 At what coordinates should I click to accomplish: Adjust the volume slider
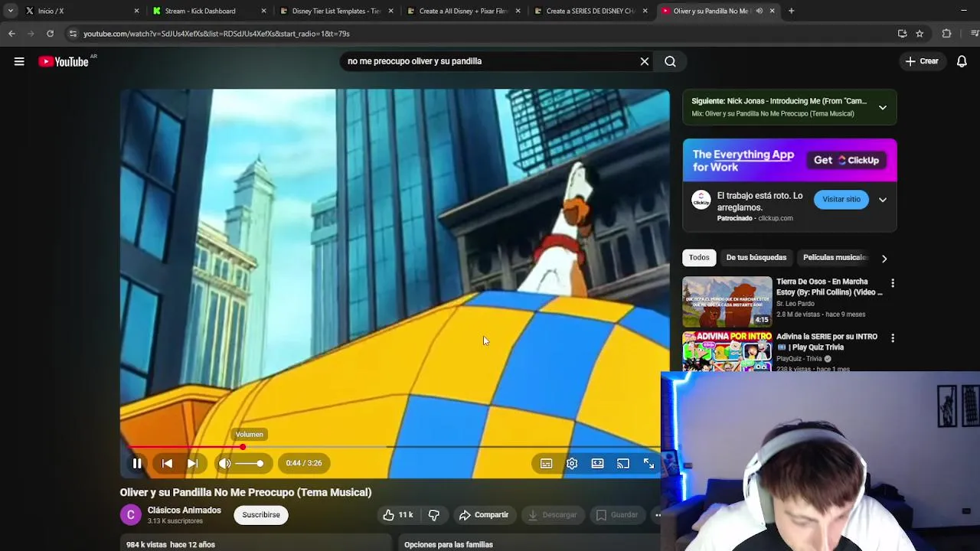[x=249, y=464]
